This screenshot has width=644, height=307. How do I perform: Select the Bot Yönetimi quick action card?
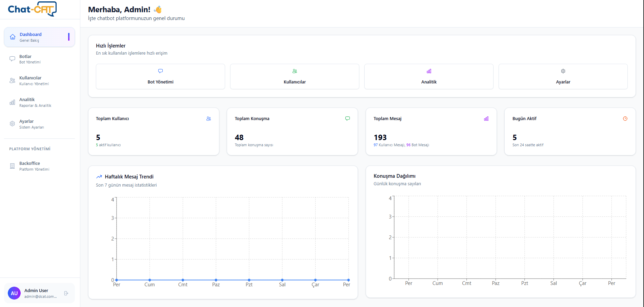coord(160,76)
